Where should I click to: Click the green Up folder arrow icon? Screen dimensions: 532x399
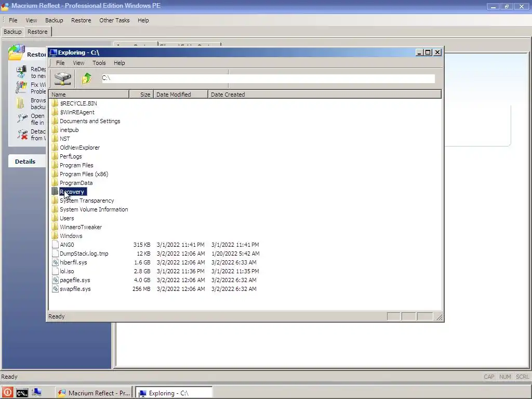point(87,78)
